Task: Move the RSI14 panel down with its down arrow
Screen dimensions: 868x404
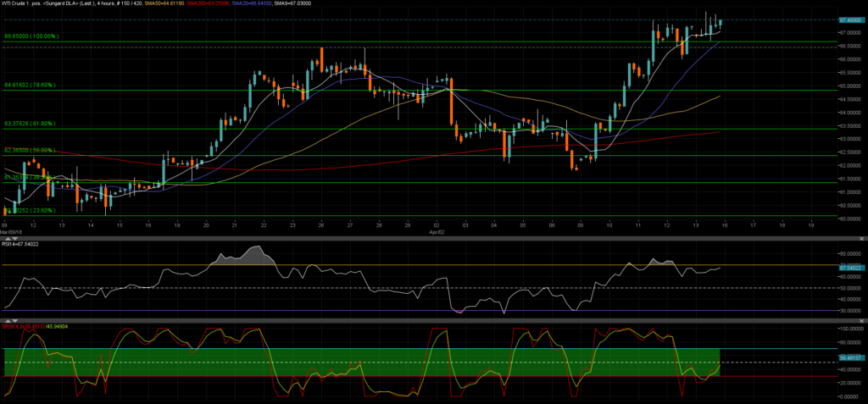Action: pyautogui.click(x=15, y=239)
